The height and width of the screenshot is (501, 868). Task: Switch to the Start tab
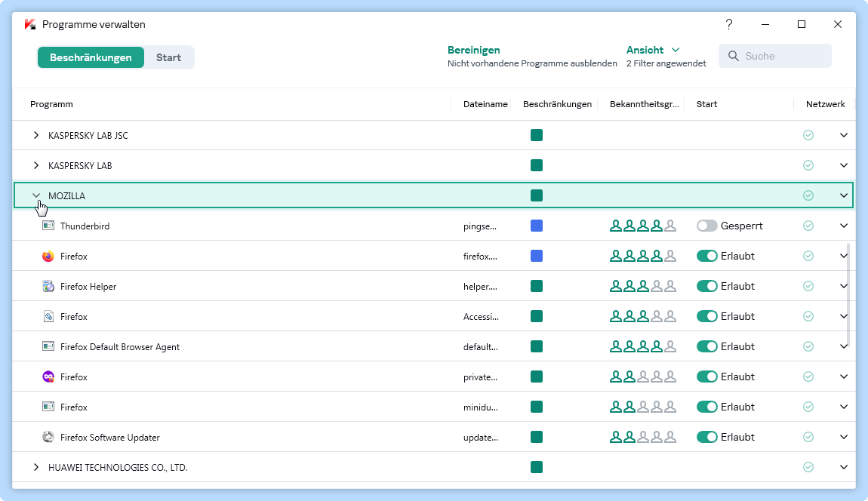[168, 57]
